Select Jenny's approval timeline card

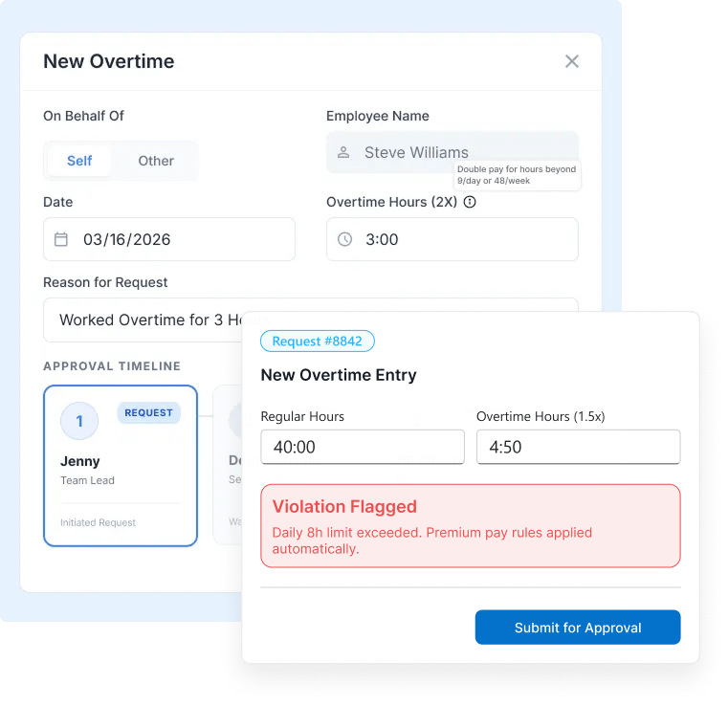point(121,465)
